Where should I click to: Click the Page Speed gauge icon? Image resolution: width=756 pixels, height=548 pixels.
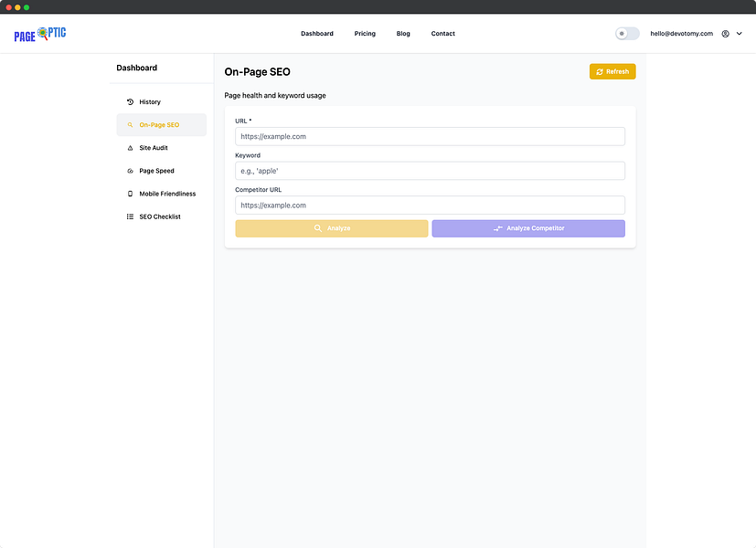pyautogui.click(x=130, y=171)
